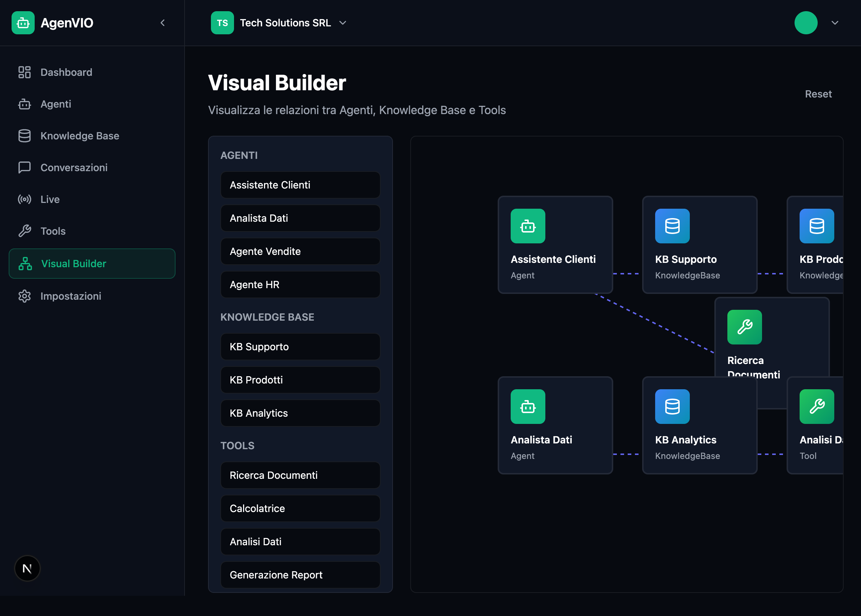Click the Live broadcast icon in sidebar

coord(24,199)
